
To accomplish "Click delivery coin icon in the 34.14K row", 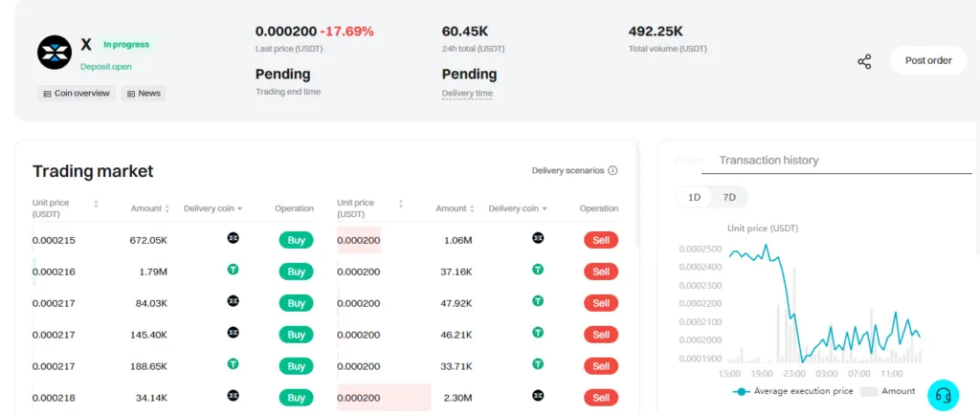I will [234, 395].
